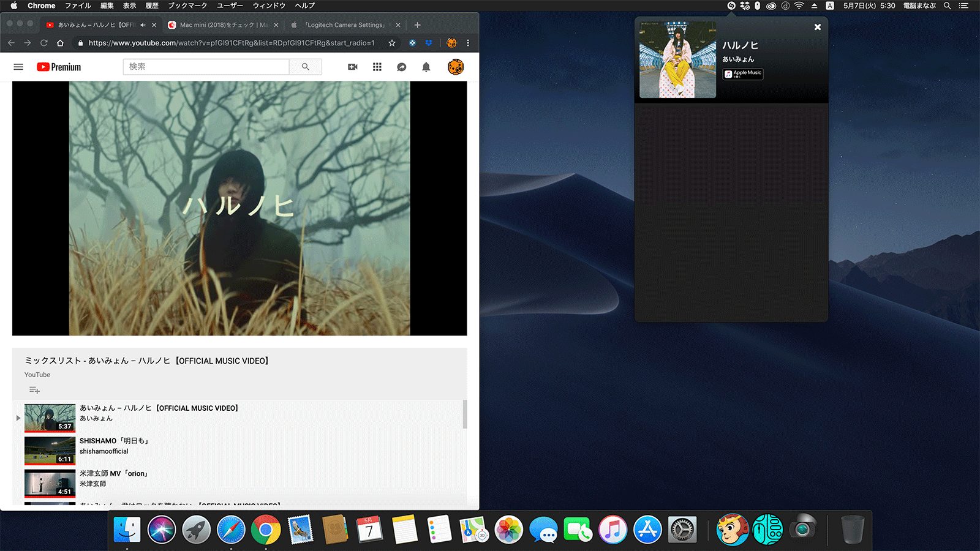
Task: Bookmark this page with the star icon
Action: click(x=392, y=43)
